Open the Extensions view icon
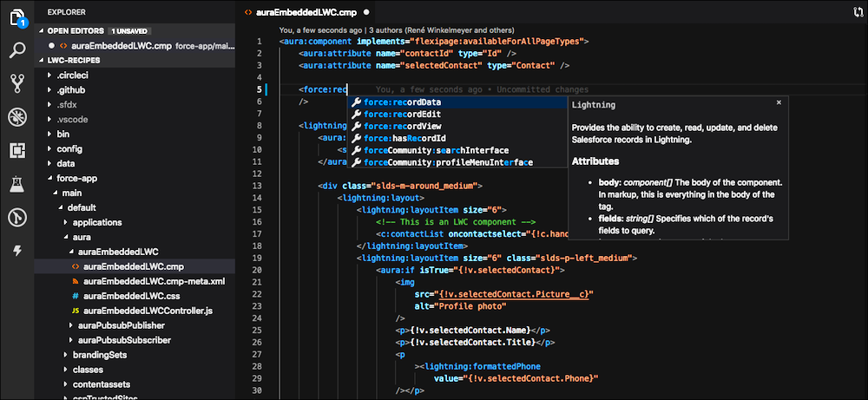The height and width of the screenshot is (400, 868). [x=16, y=150]
